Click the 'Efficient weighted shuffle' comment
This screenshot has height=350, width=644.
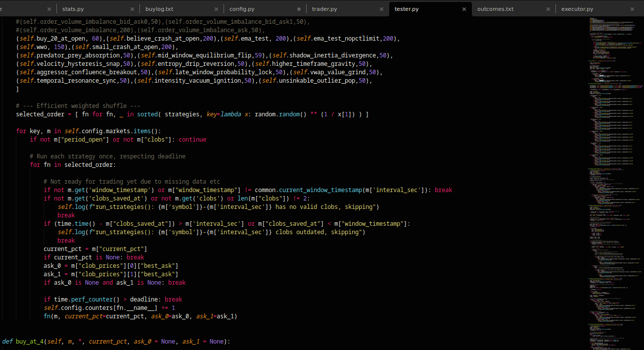click(x=78, y=106)
